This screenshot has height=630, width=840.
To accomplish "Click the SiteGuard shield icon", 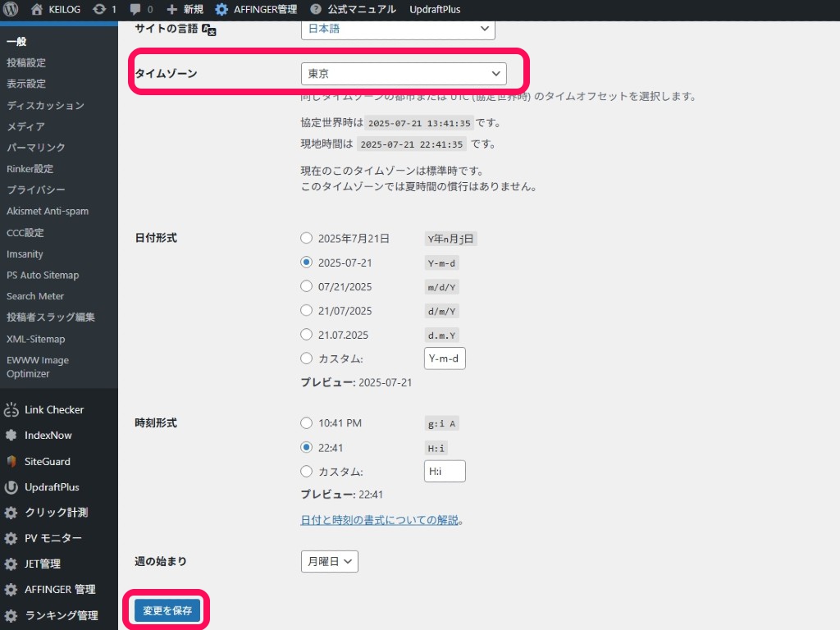I will coord(11,461).
